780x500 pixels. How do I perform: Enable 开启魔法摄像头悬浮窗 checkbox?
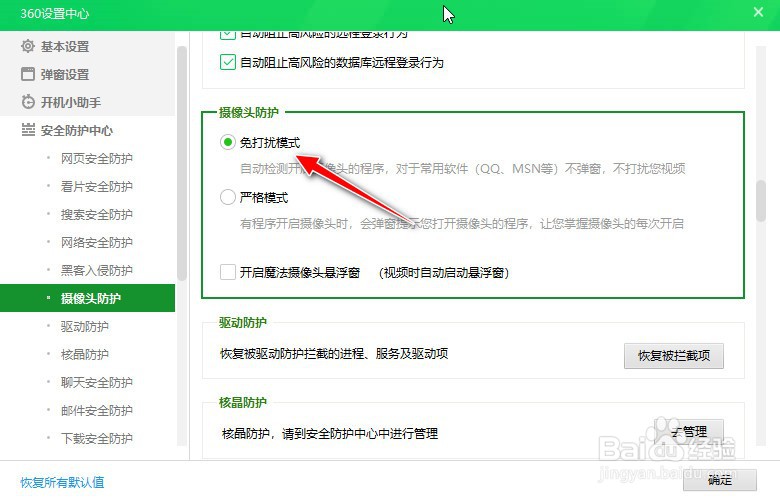coord(228,272)
